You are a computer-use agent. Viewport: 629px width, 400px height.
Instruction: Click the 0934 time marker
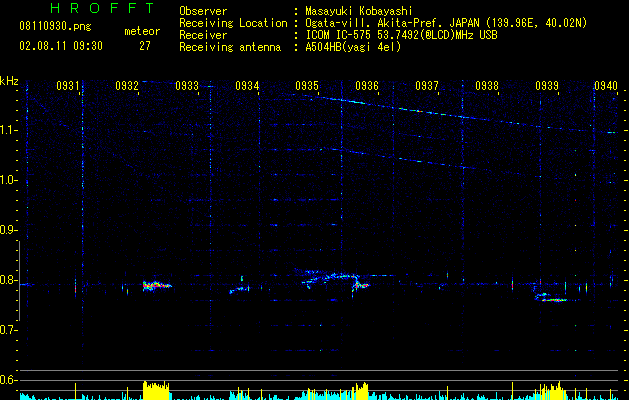(247, 86)
